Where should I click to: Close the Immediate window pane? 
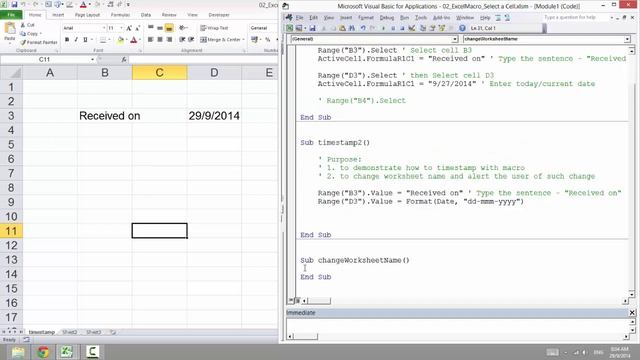632,313
